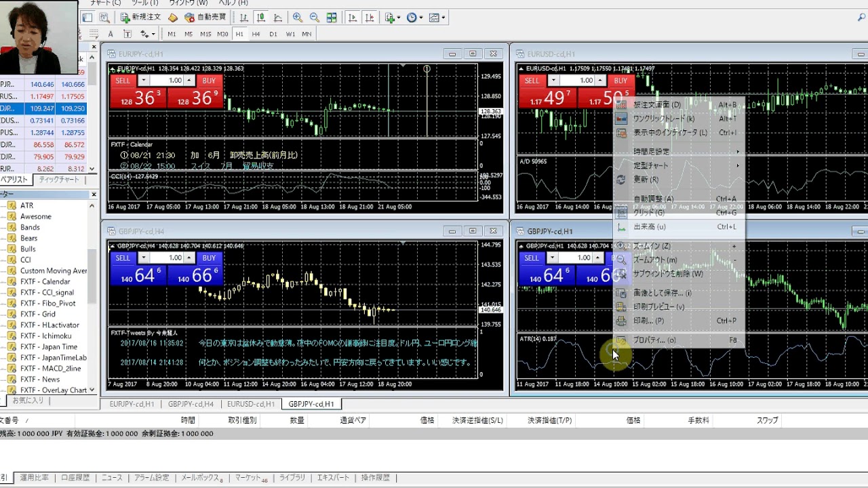This screenshot has width=868, height=488.
Task: Select the text 'A' drawing tool
Action: tap(111, 34)
